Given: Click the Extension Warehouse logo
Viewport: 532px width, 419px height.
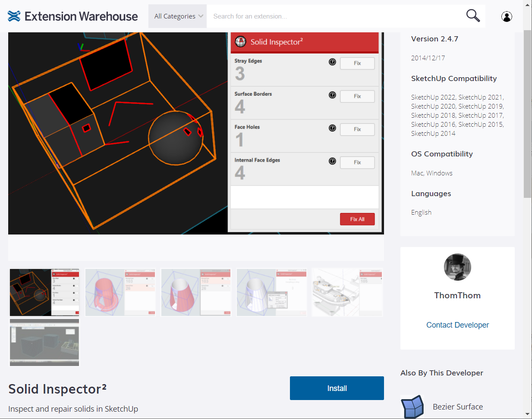Looking at the screenshot, I should (72, 16).
